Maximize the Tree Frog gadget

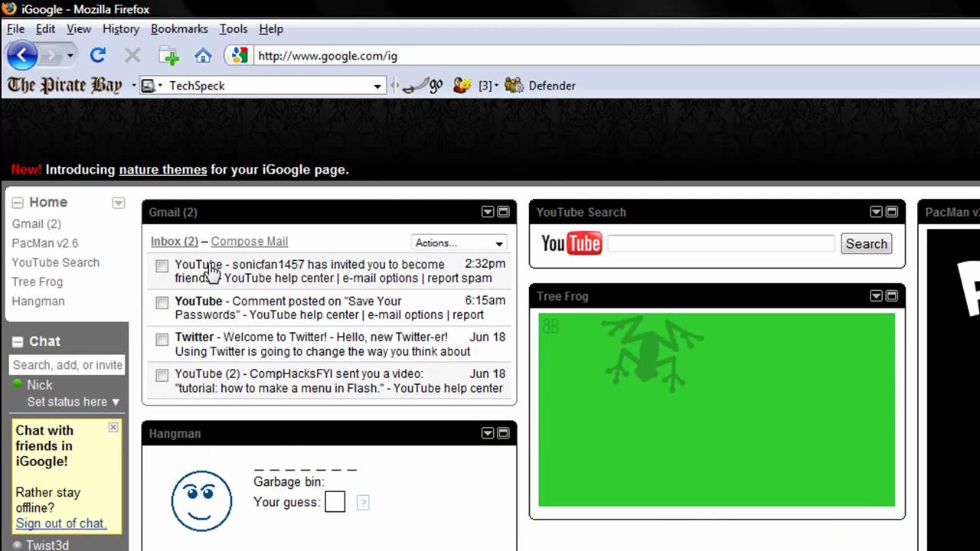892,296
